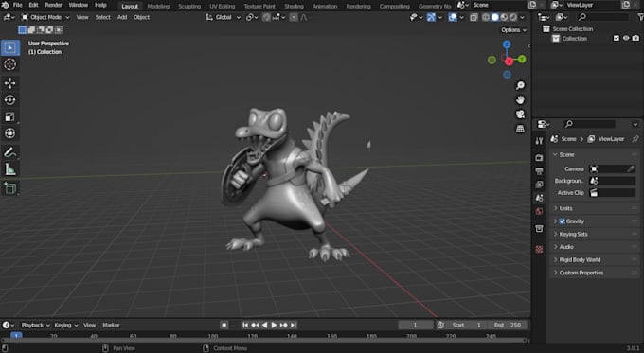Select the Add Cube tool
644x353 pixels.
click(x=9, y=188)
